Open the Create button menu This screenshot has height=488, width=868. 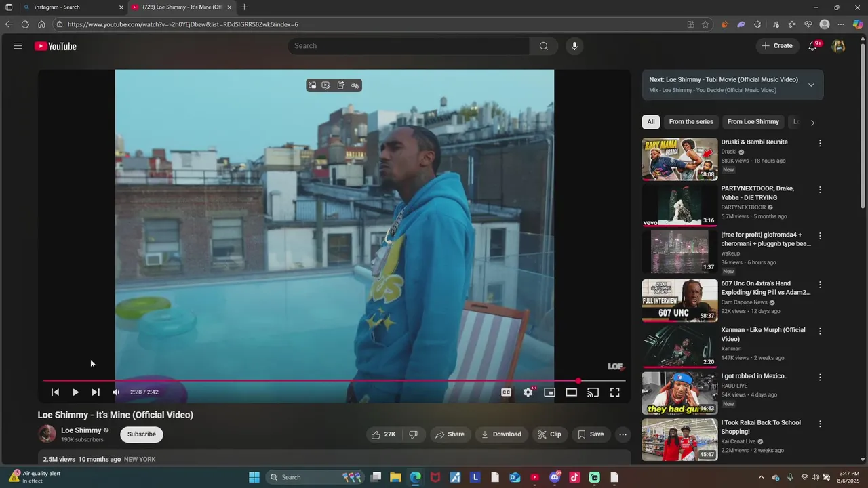tap(776, 46)
